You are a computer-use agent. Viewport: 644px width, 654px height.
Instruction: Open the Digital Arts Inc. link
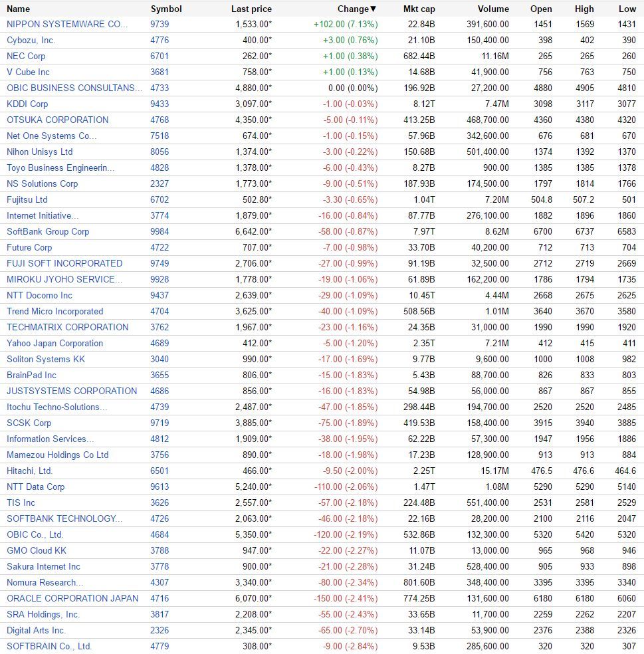[37, 630]
